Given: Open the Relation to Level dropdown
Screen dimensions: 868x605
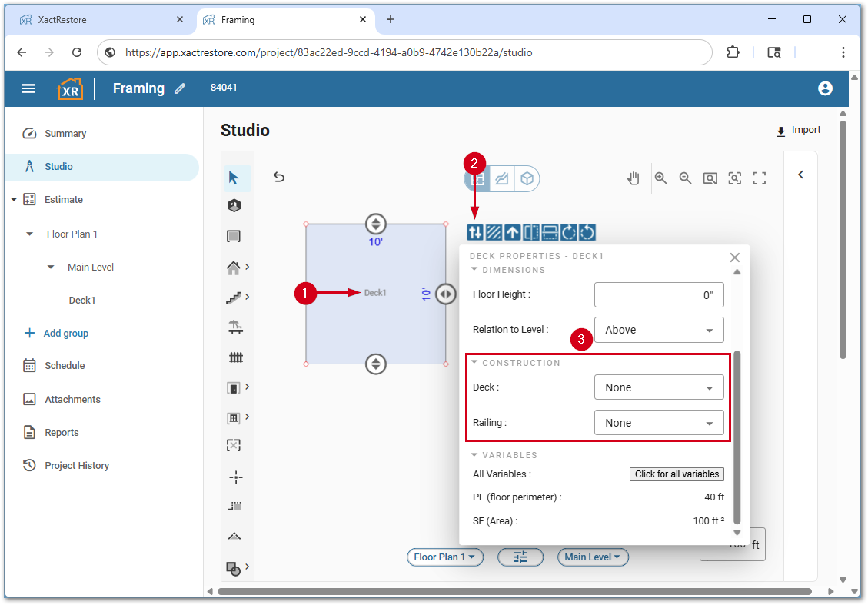Looking at the screenshot, I should click(x=659, y=330).
